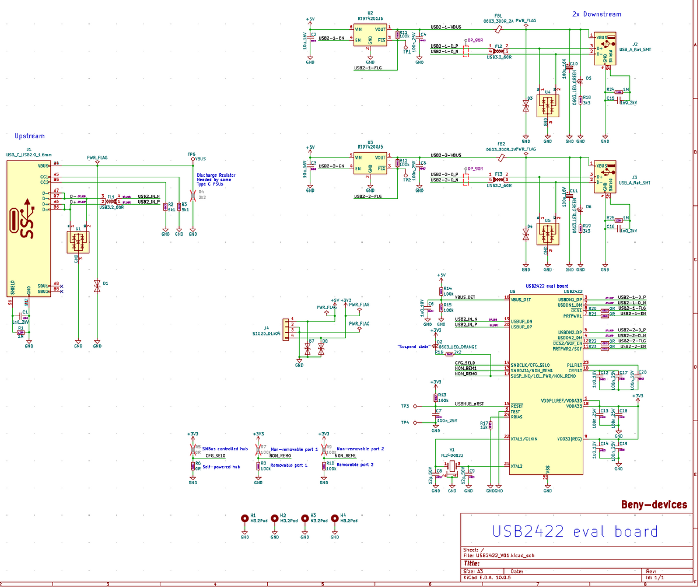The height and width of the screenshot is (588, 700).
Task: Click the 'File: USB2422_V01.kicad_sch' field
Action: [x=499, y=556]
